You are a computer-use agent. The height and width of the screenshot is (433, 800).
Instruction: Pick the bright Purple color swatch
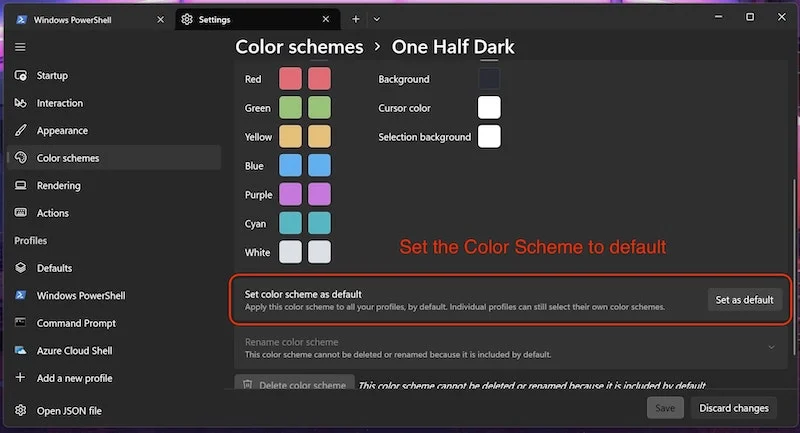[x=319, y=194]
